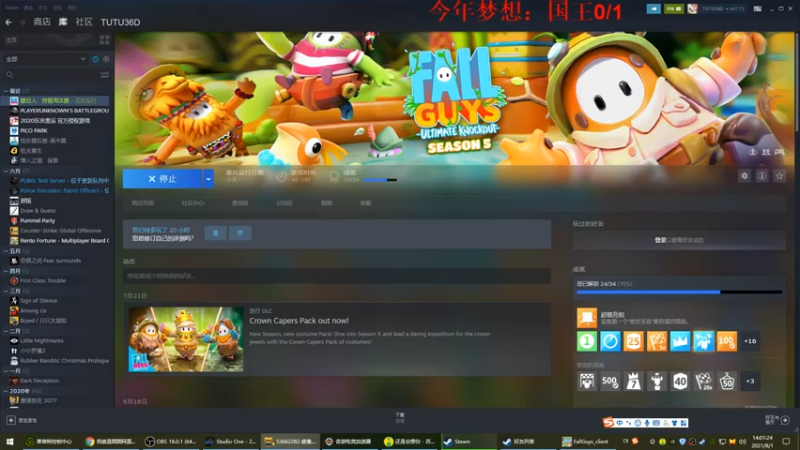View the blue crown achievement
This screenshot has width=800, height=450.
pyautogui.click(x=680, y=341)
